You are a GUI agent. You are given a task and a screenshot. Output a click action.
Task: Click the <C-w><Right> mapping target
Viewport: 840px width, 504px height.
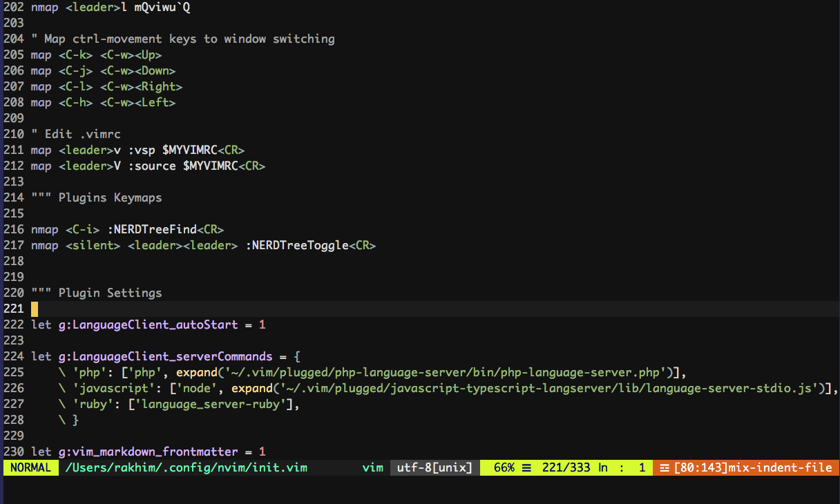coord(141,86)
